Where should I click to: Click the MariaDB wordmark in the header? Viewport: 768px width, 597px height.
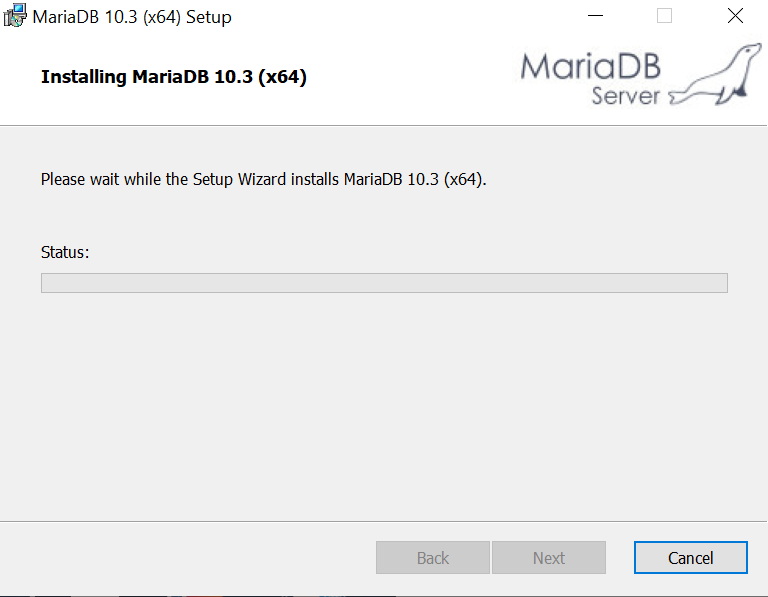click(x=591, y=66)
